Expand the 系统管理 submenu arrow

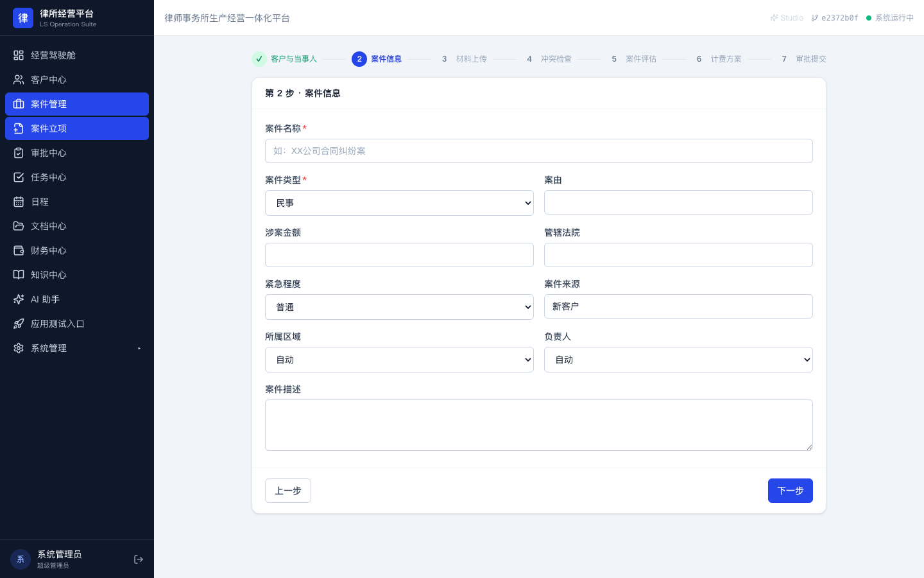click(139, 348)
